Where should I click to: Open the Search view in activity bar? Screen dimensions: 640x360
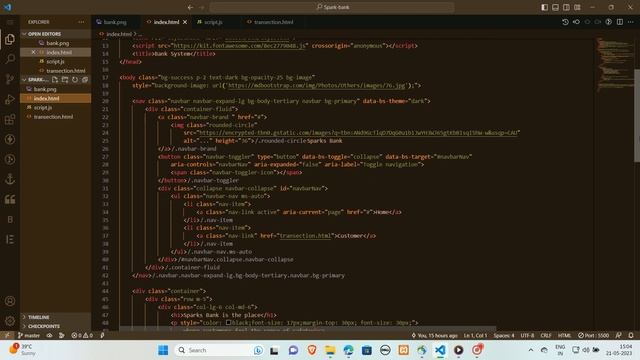pos(10,59)
